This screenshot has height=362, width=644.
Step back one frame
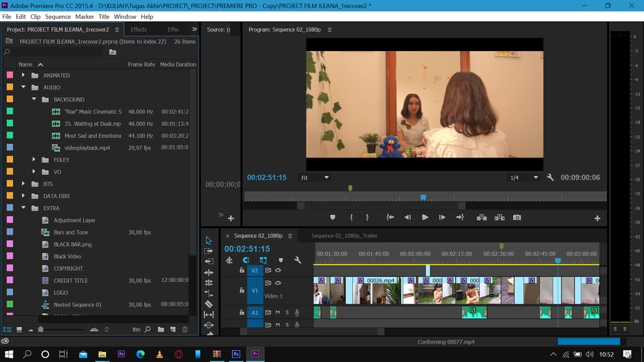click(x=407, y=217)
